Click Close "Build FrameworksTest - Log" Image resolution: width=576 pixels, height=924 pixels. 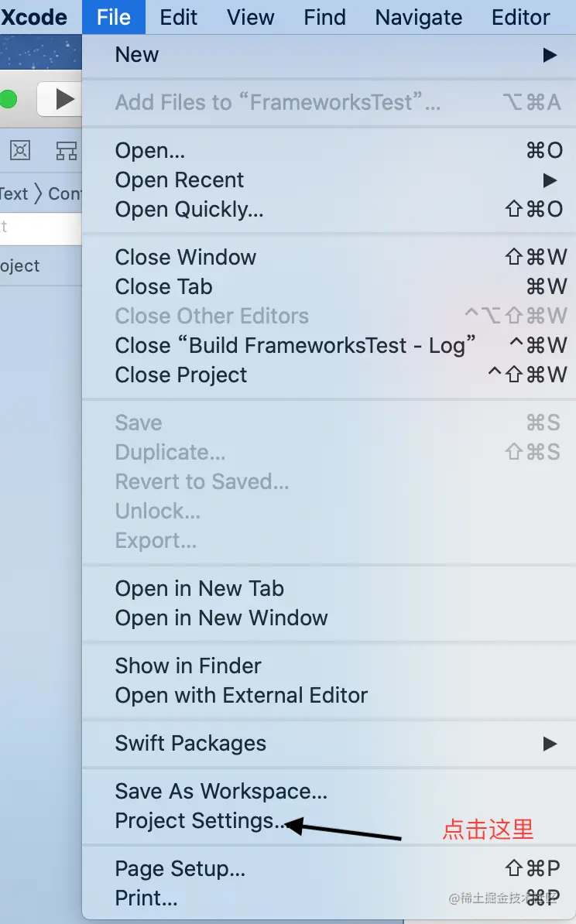(x=295, y=346)
